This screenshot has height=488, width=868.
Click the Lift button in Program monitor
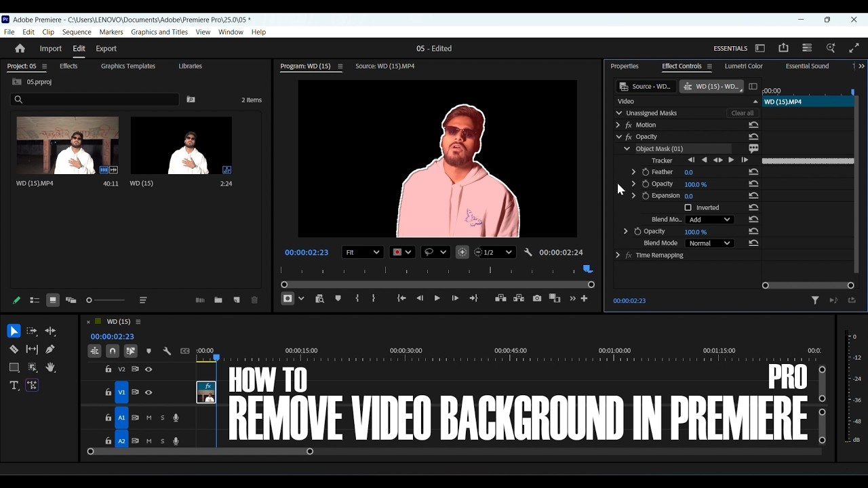(500, 298)
